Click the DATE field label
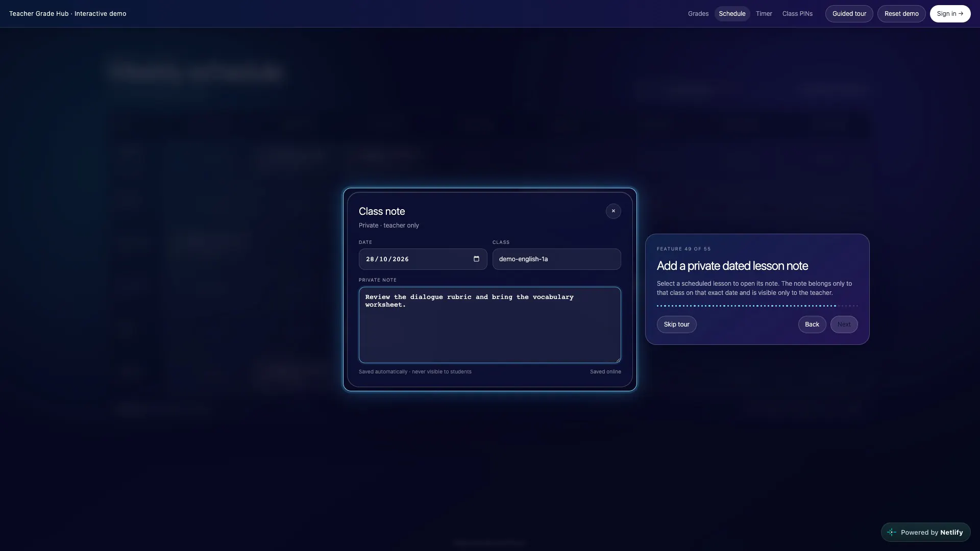 click(x=365, y=242)
